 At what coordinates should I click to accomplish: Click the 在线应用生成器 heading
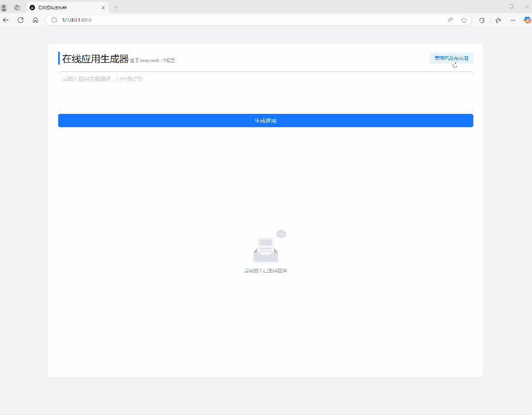(x=95, y=59)
